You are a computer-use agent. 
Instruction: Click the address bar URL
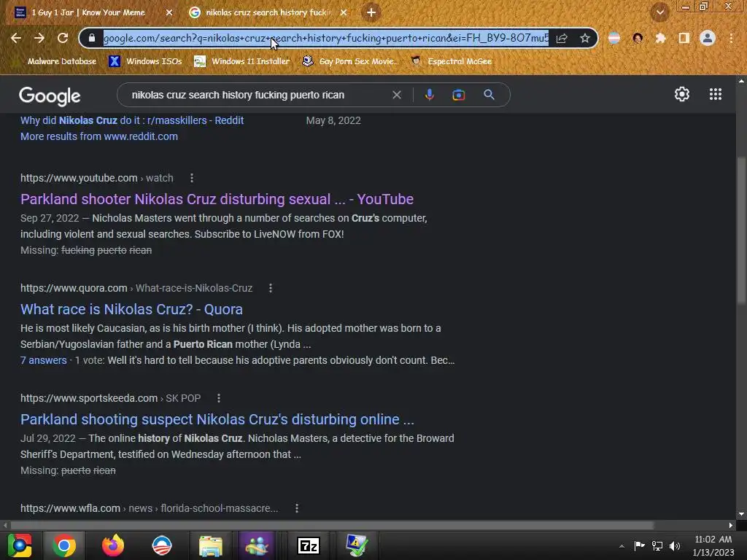326,38
